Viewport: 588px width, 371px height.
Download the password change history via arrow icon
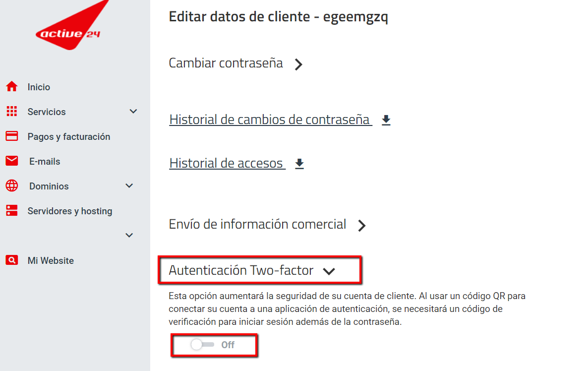pyautogui.click(x=386, y=120)
